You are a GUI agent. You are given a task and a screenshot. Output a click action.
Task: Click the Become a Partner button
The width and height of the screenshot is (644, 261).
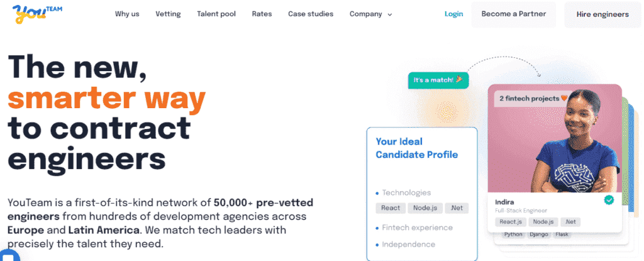[x=513, y=14]
